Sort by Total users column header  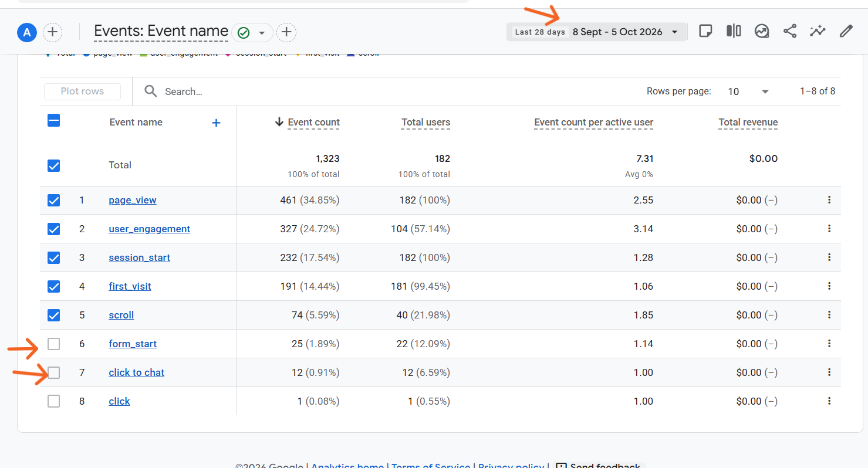click(x=426, y=123)
